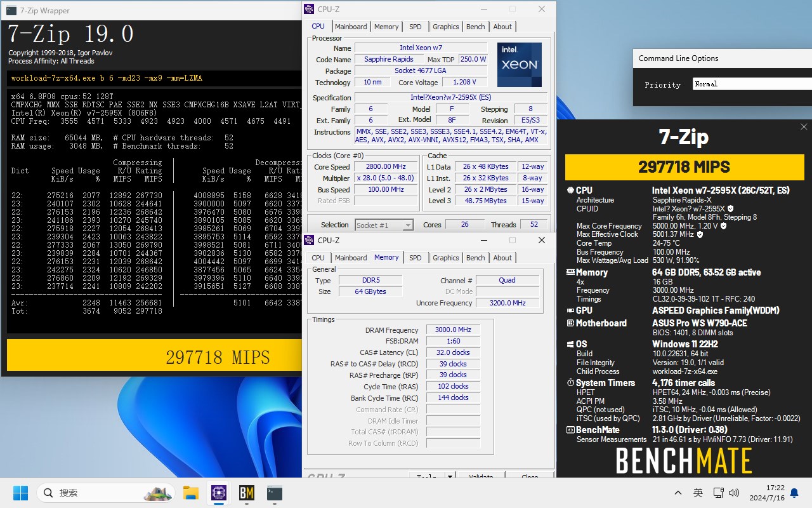Open the Tools button dropdown arrow in CPU-Z
812x508 pixels.
tap(450, 476)
